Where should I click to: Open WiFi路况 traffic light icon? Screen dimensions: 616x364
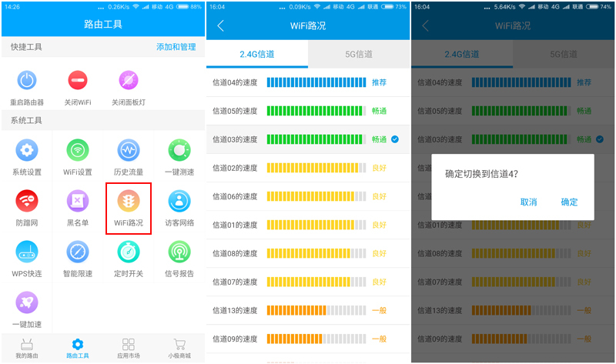coord(128,202)
